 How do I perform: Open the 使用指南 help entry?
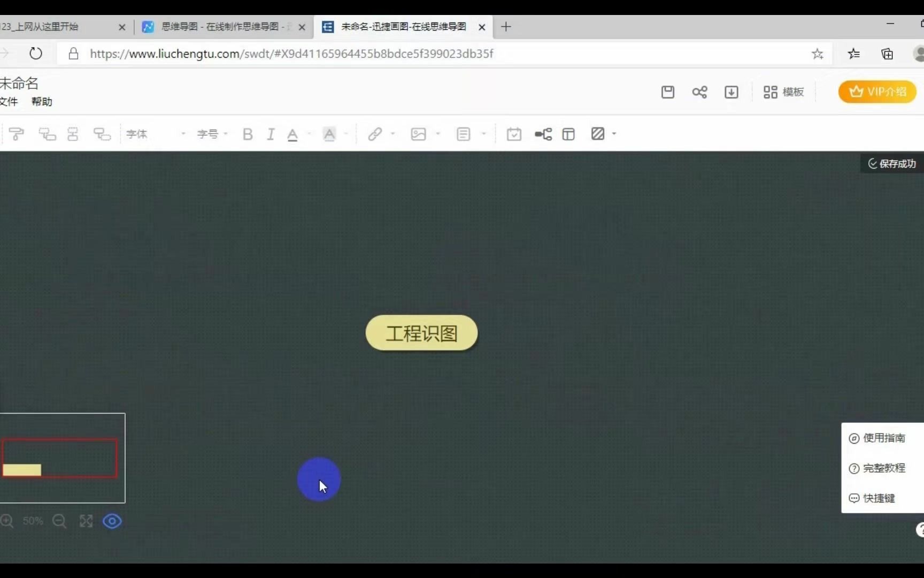[x=877, y=438]
